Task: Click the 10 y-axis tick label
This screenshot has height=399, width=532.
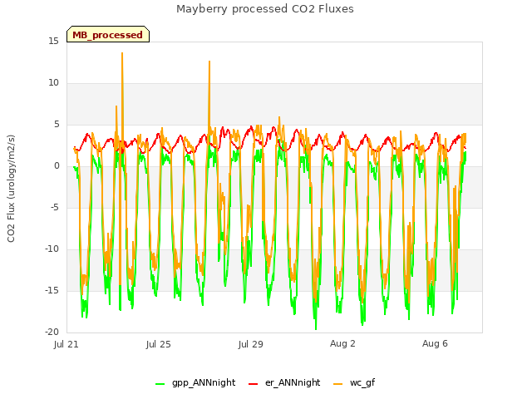Action: click(53, 83)
